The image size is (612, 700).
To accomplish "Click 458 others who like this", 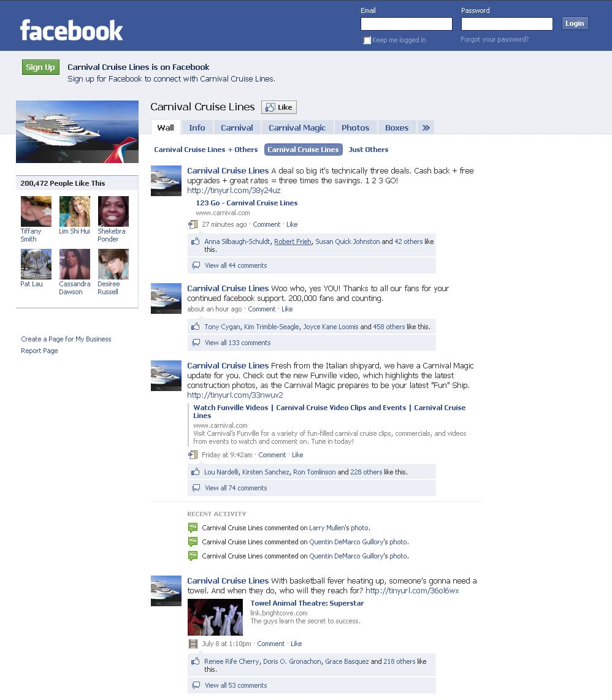I will click(x=389, y=327).
